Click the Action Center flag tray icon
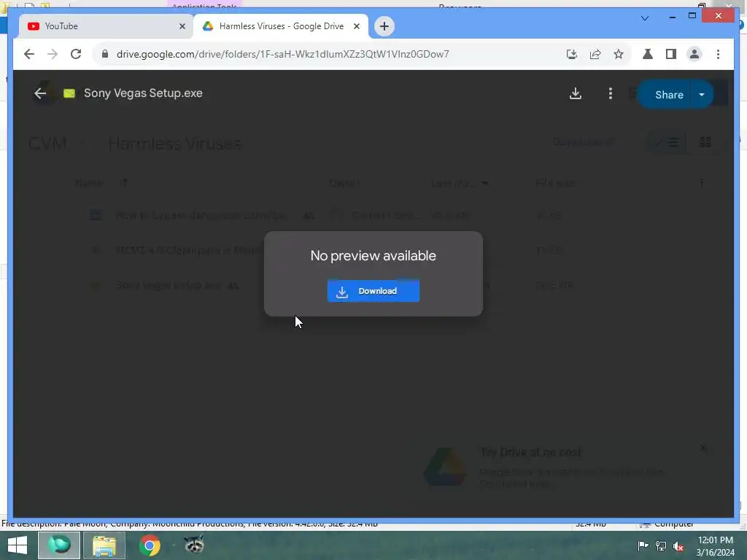Image resolution: width=747 pixels, height=560 pixels. [643, 545]
